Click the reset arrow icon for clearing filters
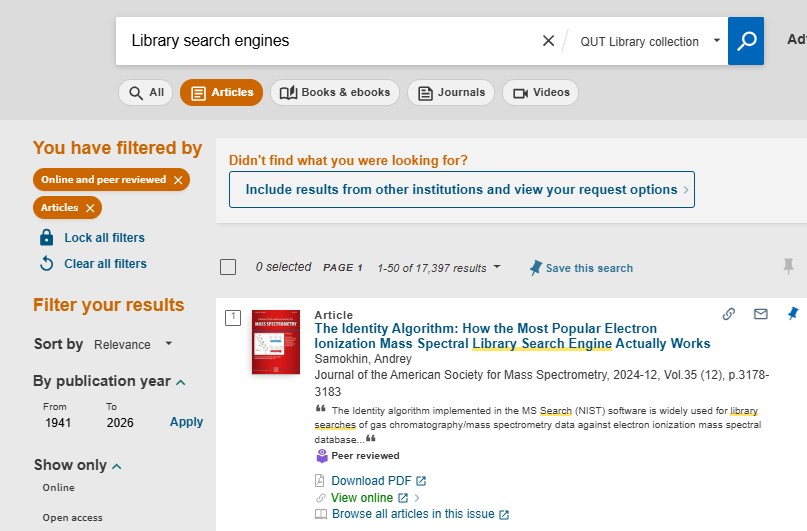The image size is (807, 531). point(46,263)
